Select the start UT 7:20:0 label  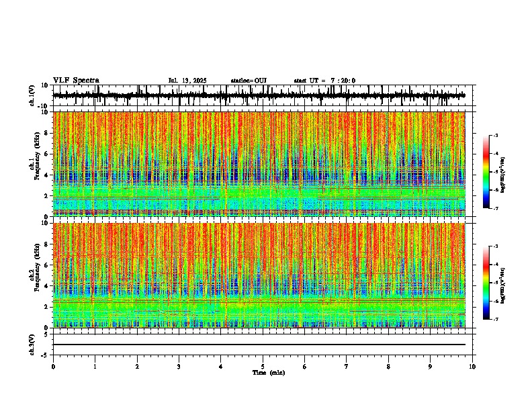tap(324, 81)
